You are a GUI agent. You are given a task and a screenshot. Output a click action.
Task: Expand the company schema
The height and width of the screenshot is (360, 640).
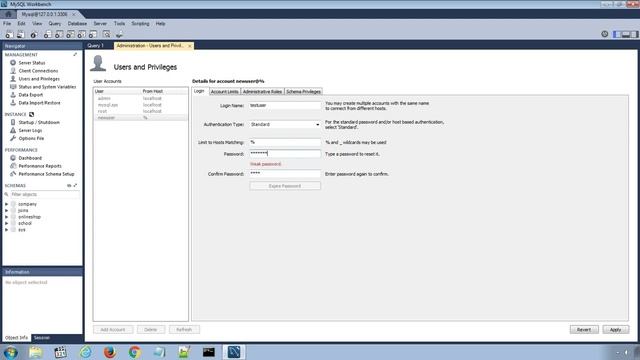coord(7,204)
